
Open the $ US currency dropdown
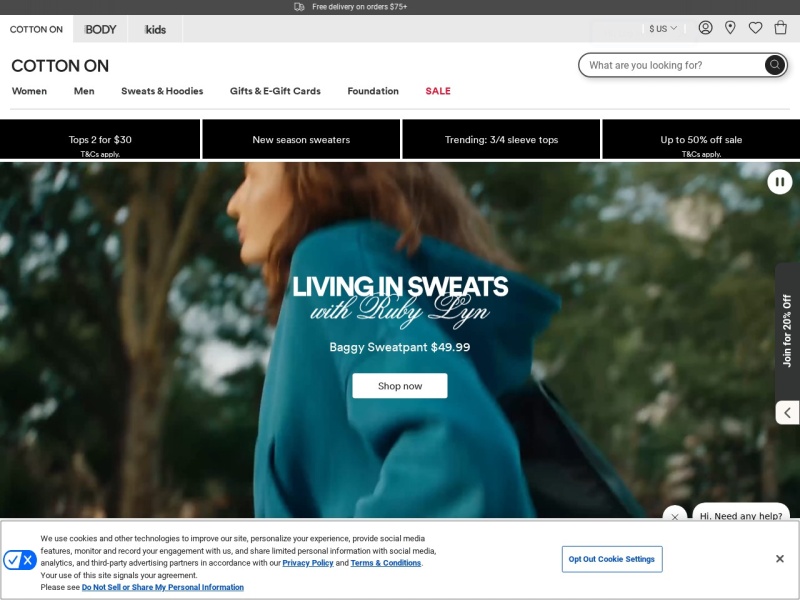[663, 29]
